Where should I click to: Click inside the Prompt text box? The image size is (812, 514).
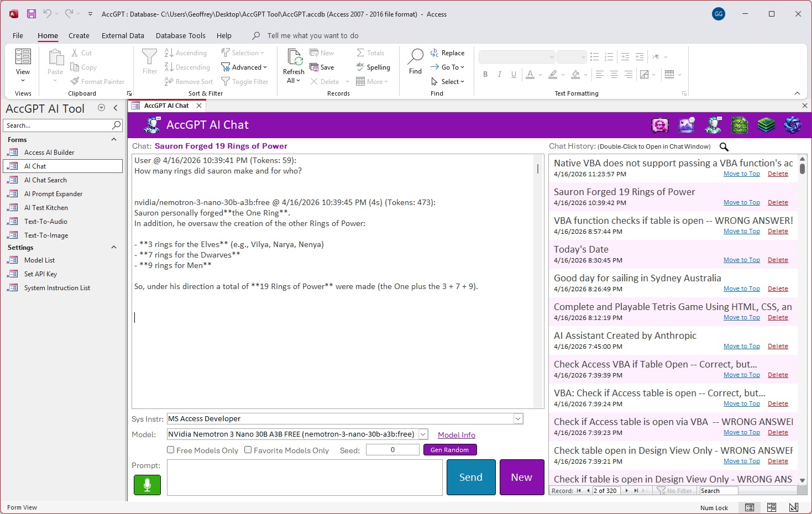click(305, 477)
